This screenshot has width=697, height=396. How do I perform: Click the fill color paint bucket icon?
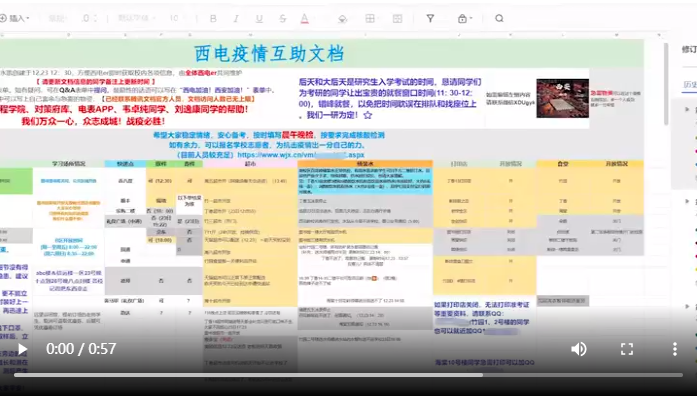342,19
